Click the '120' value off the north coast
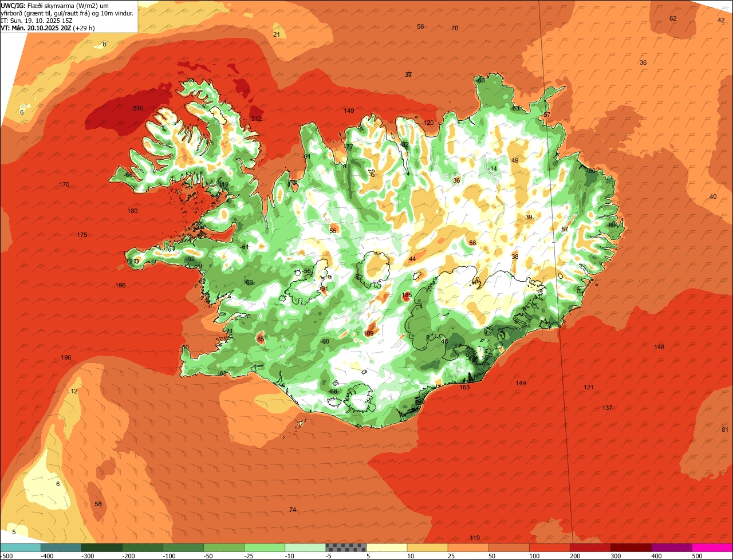733x560 pixels. click(x=428, y=123)
